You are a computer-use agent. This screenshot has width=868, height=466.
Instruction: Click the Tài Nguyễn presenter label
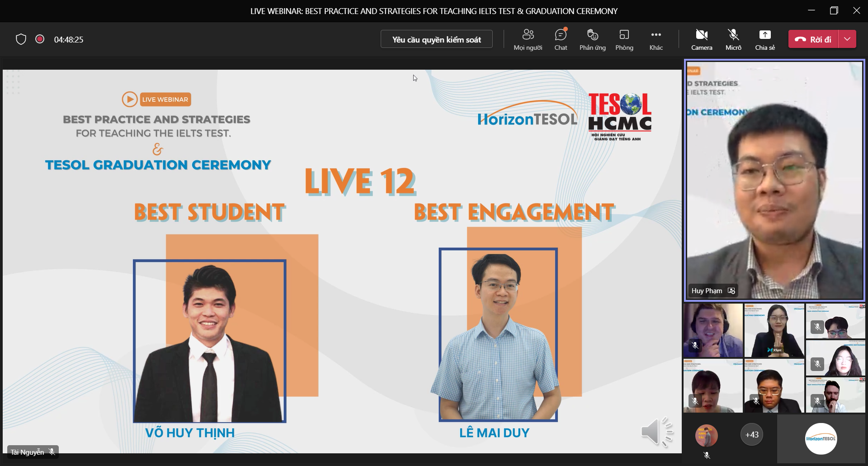click(28, 452)
